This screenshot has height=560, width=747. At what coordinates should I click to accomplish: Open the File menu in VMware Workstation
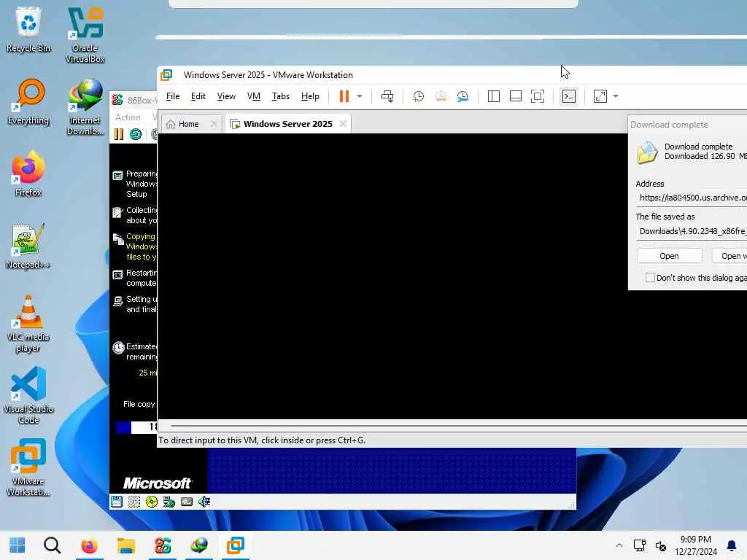coord(172,96)
